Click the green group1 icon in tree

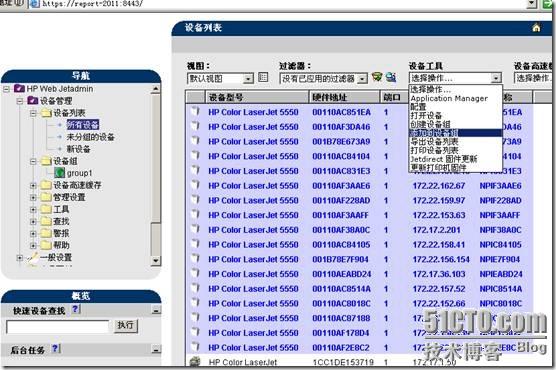tap(60, 173)
